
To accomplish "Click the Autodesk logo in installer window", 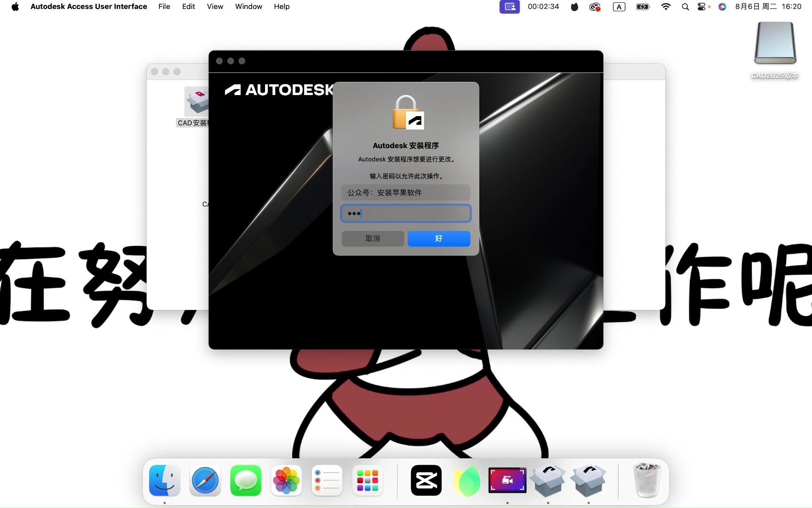I will click(x=279, y=89).
